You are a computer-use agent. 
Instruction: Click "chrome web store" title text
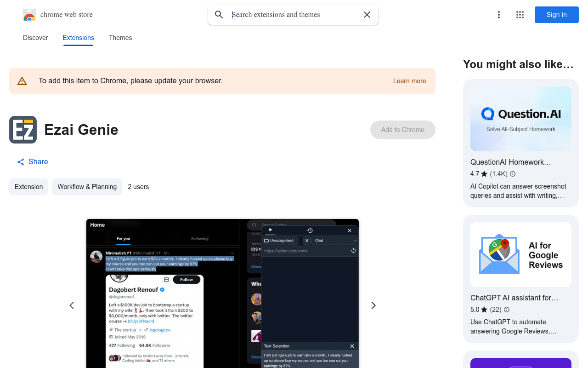point(67,15)
